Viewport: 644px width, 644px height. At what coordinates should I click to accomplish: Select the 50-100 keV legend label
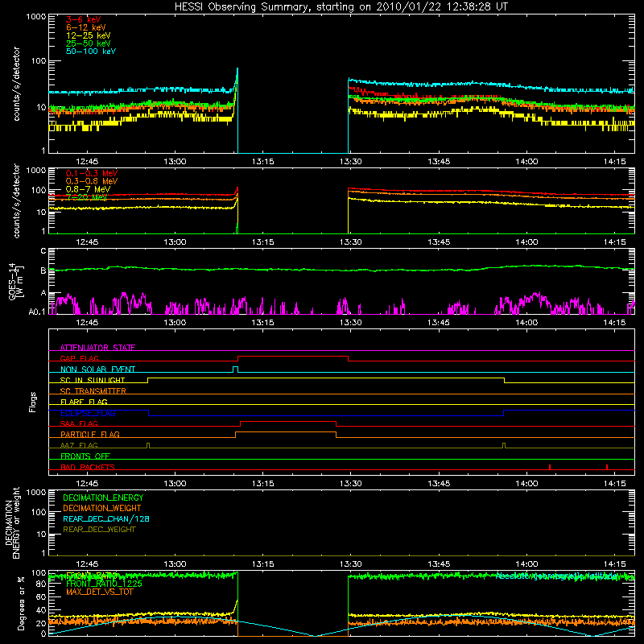click(91, 52)
